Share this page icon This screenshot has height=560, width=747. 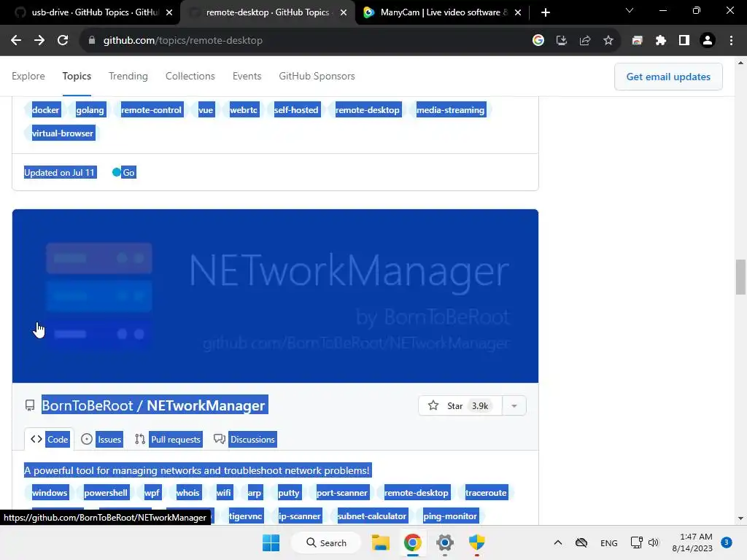click(585, 41)
